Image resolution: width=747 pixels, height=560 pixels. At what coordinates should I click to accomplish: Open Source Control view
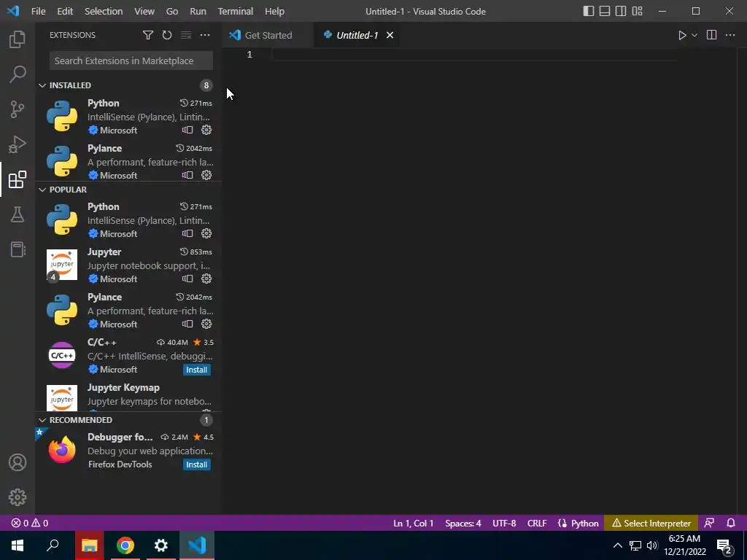18,109
